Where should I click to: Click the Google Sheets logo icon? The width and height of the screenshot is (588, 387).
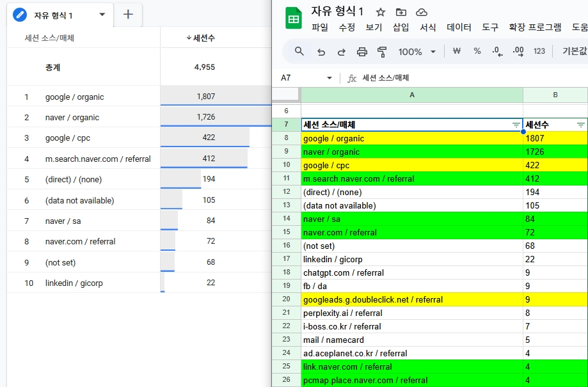pyautogui.click(x=294, y=19)
